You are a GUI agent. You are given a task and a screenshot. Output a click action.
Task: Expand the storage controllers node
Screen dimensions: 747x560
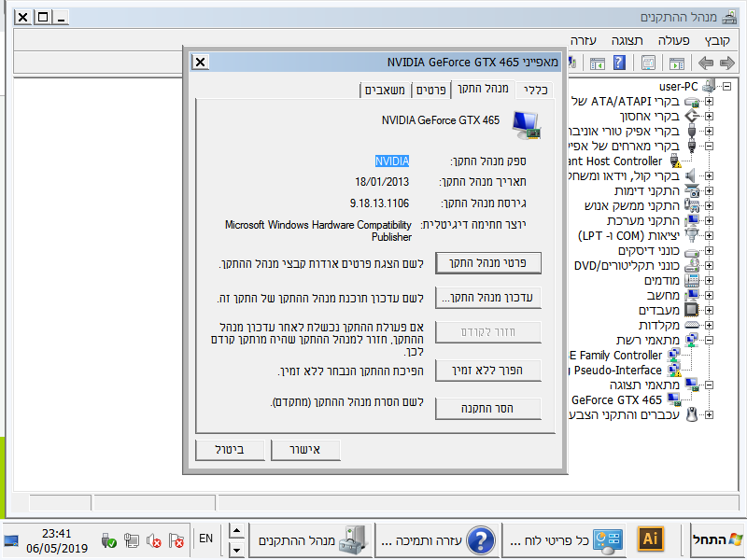(710, 116)
